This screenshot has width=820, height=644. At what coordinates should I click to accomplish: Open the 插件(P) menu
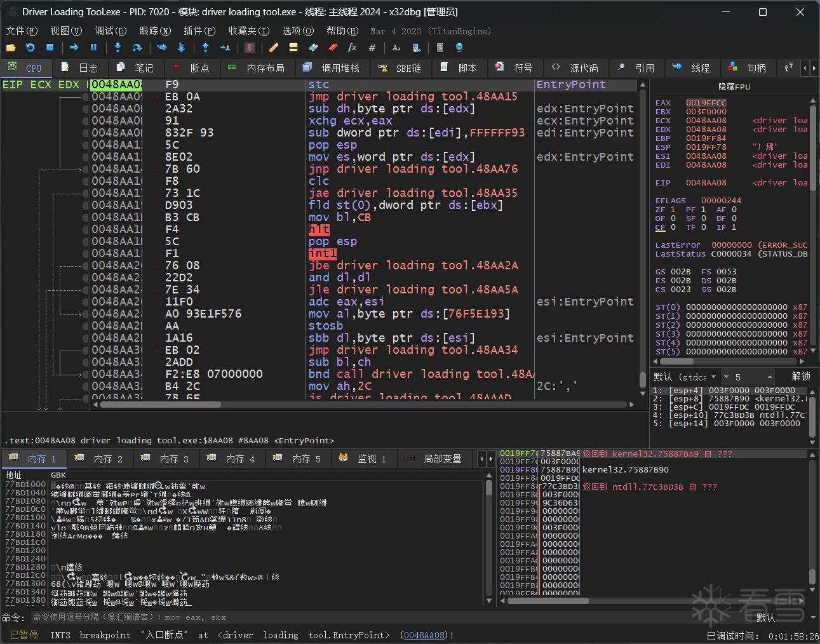click(199, 31)
